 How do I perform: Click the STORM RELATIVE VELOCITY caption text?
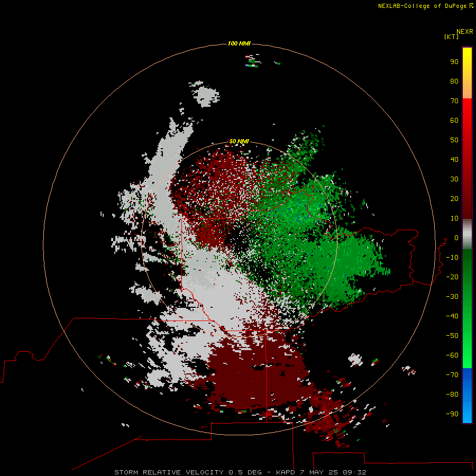(x=169, y=472)
